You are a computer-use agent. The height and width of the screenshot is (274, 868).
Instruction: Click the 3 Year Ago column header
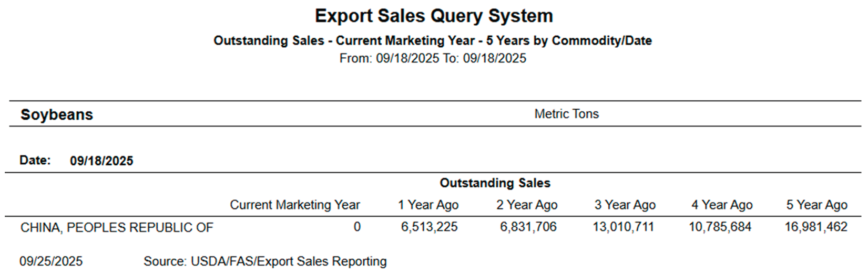625,205
